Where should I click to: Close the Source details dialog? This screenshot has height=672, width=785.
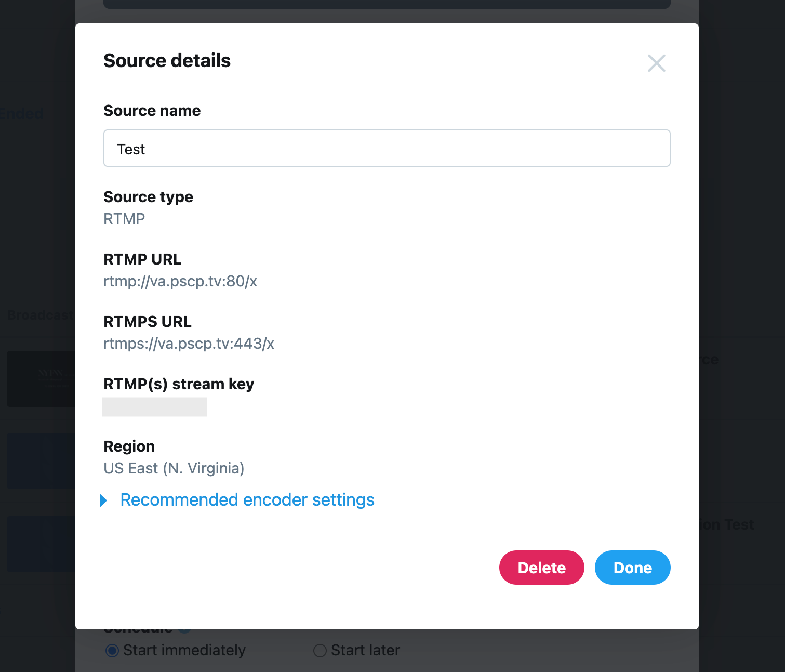click(x=657, y=63)
